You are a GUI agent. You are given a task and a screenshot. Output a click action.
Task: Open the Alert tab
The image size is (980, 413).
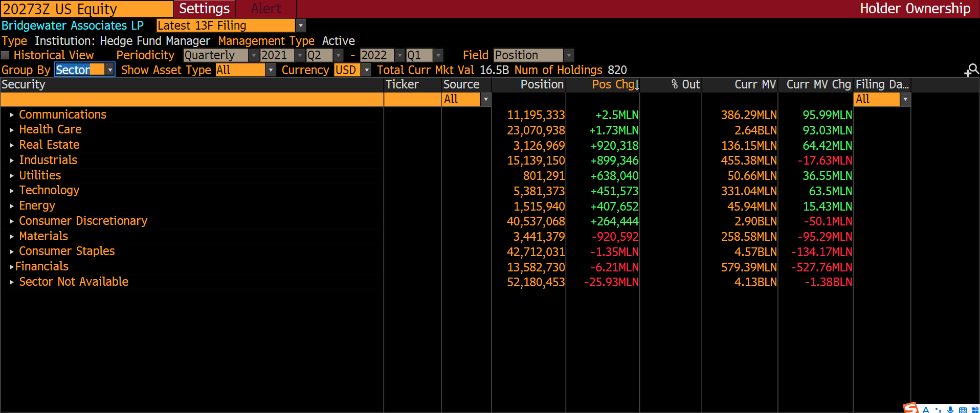pyautogui.click(x=266, y=9)
